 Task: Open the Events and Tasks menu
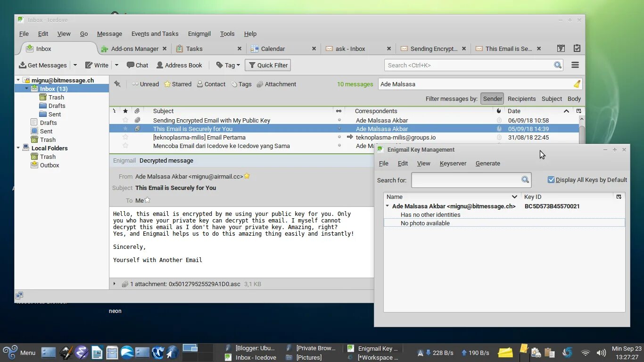[155, 33]
